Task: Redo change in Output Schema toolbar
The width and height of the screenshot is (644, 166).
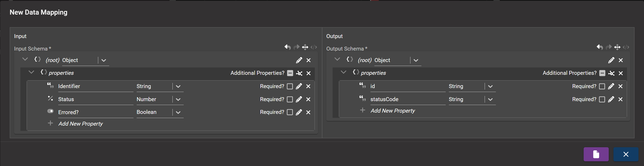Action: [x=609, y=47]
